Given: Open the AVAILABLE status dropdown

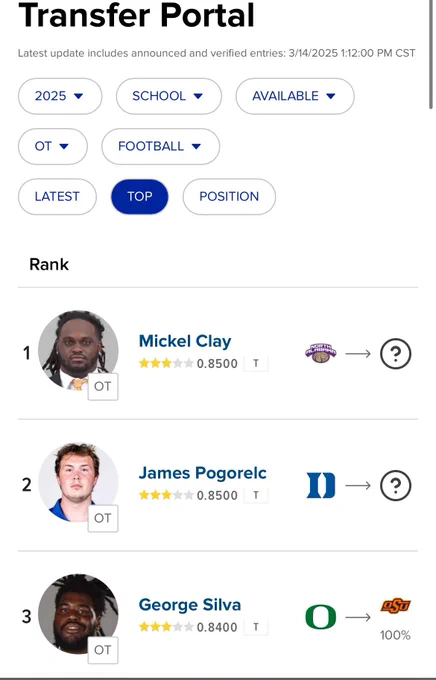Looking at the screenshot, I should click(x=295, y=96).
